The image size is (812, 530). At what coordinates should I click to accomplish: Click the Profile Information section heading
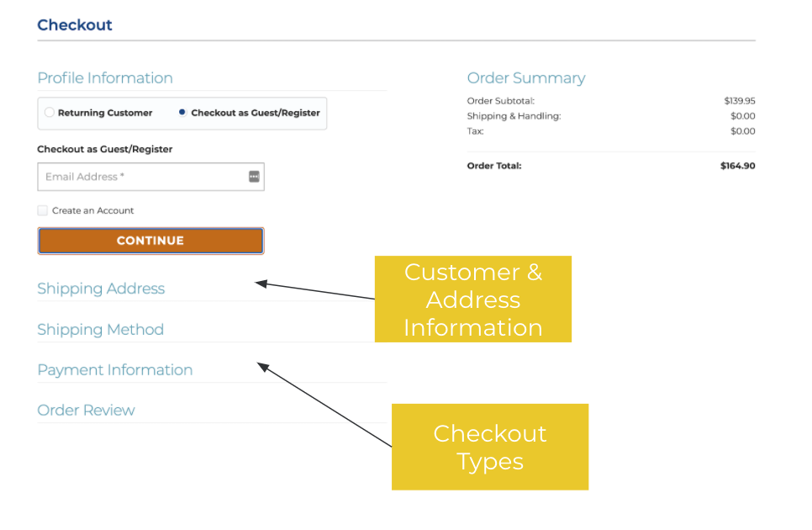[105, 78]
